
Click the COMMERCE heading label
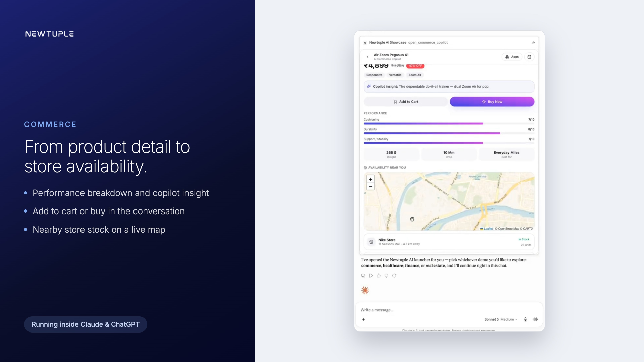(50, 124)
